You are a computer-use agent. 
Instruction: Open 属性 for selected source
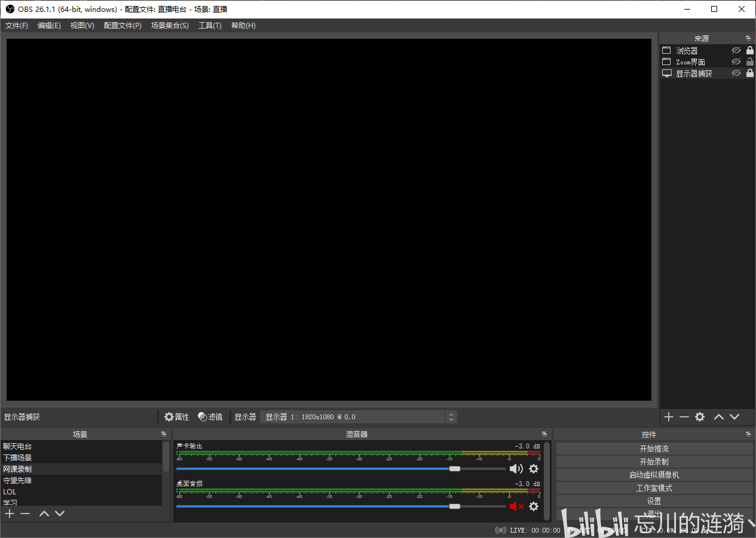[177, 417]
